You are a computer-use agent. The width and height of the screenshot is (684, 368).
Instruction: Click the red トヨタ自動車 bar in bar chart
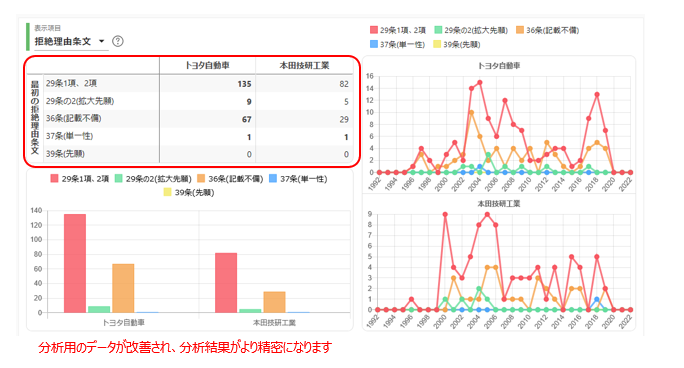pyautogui.click(x=75, y=263)
